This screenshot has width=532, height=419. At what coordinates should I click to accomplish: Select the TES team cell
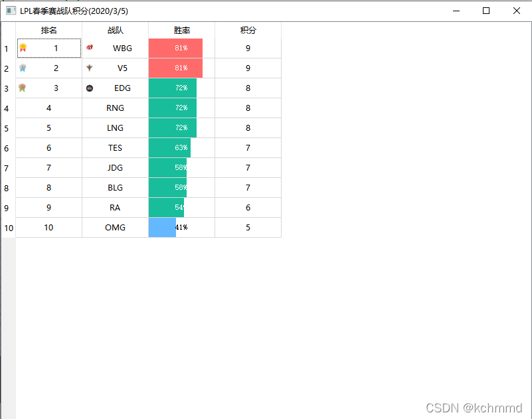116,147
